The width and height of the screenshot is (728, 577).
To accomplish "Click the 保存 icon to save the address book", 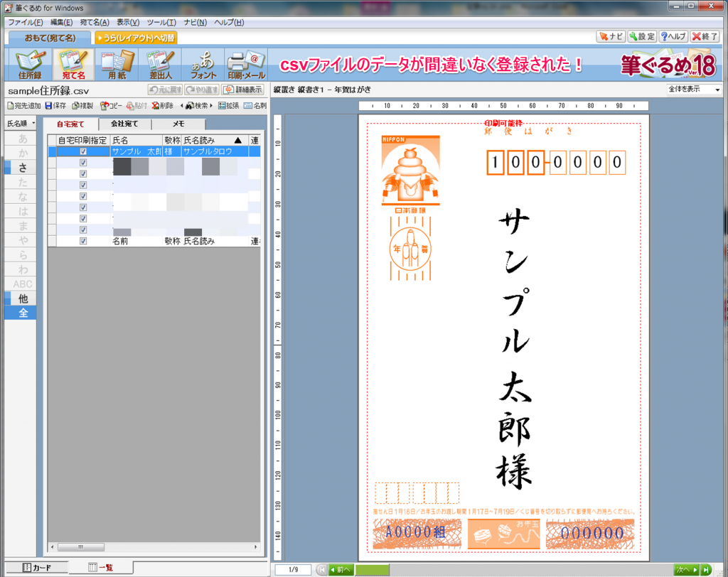I will point(55,105).
